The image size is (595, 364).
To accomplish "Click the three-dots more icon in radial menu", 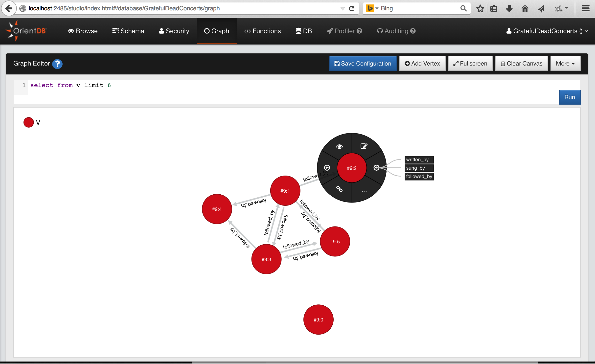I will [x=364, y=191].
